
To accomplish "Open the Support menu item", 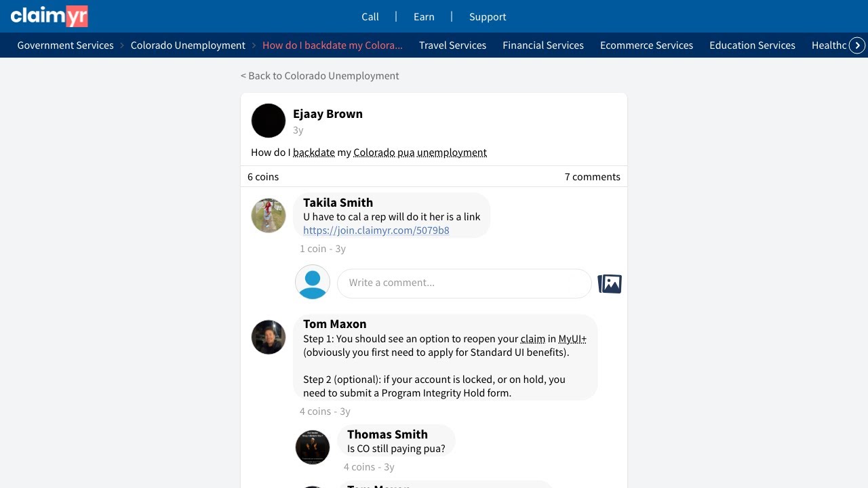I will (488, 17).
